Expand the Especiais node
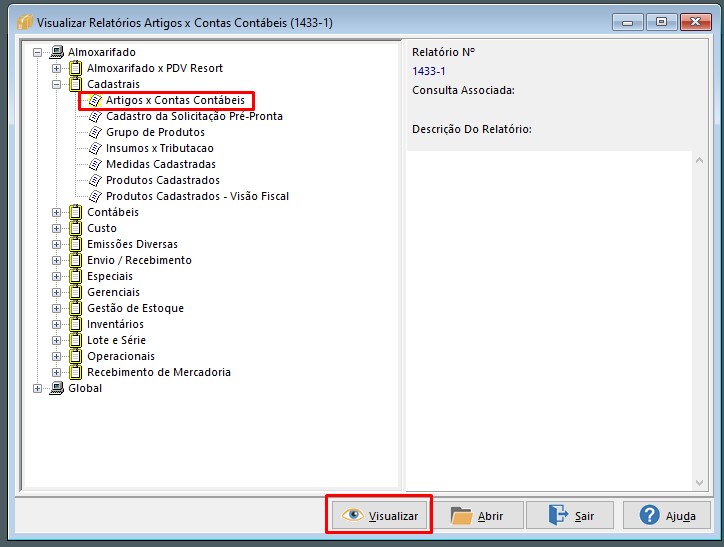Image resolution: width=724 pixels, height=547 pixels. (56, 277)
